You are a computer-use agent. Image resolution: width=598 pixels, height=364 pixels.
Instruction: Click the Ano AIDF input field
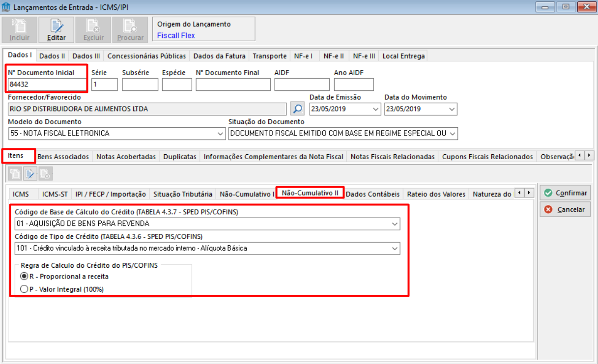point(354,84)
